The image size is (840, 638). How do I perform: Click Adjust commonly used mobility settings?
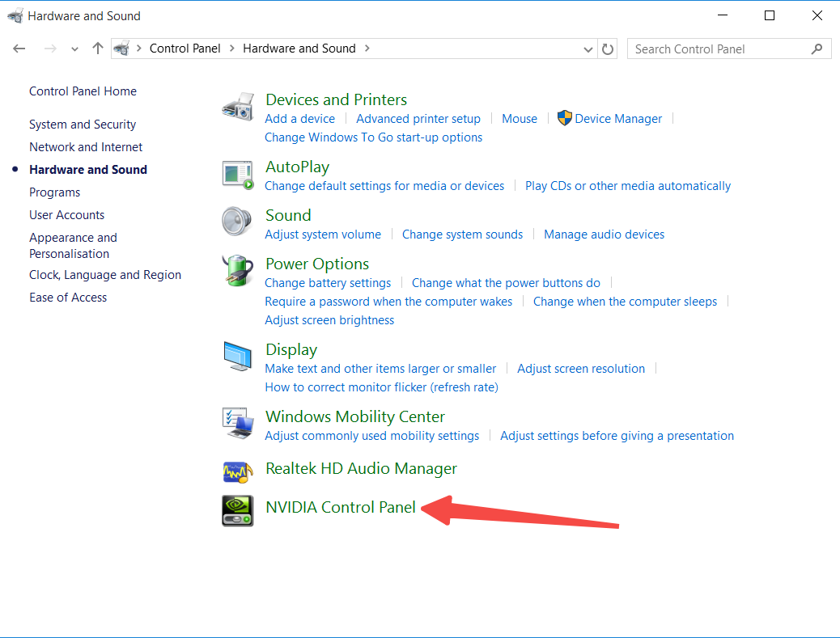(371, 435)
